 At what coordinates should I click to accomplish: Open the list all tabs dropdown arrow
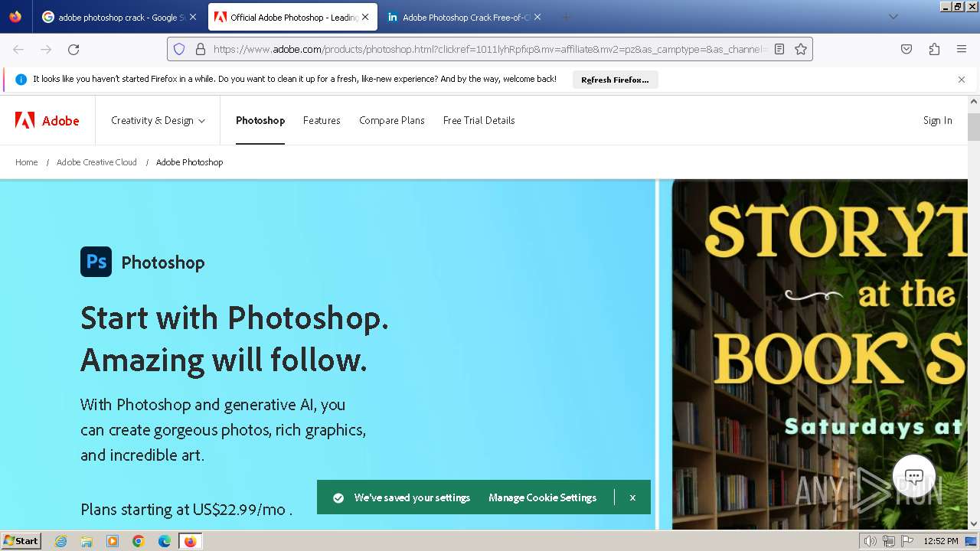point(893,17)
